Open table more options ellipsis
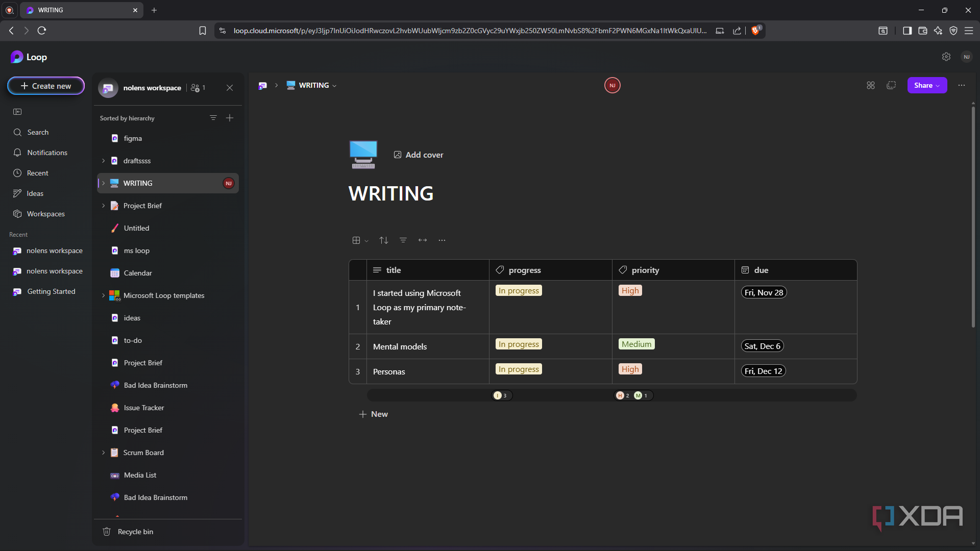The image size is (980, 551). pyautogui.click(x=442, y=240)
